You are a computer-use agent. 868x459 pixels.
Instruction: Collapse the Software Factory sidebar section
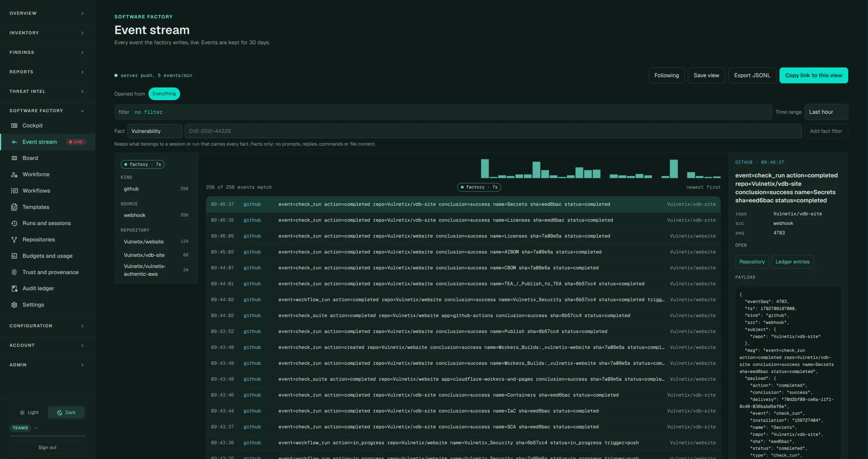(47, 111)
